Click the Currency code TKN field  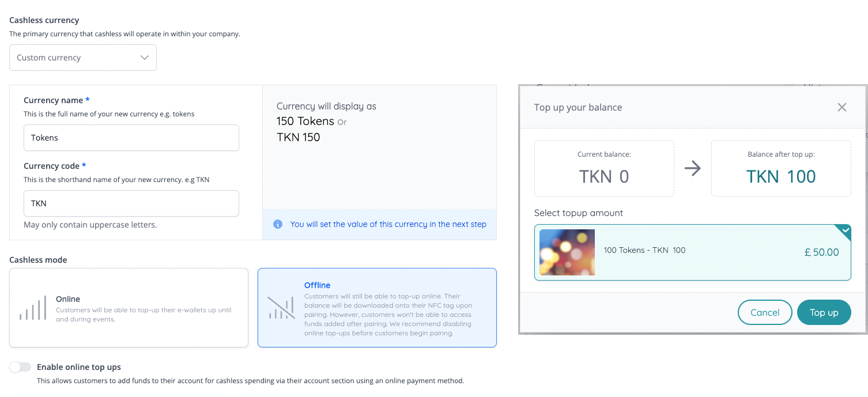(x=131, y=203)
